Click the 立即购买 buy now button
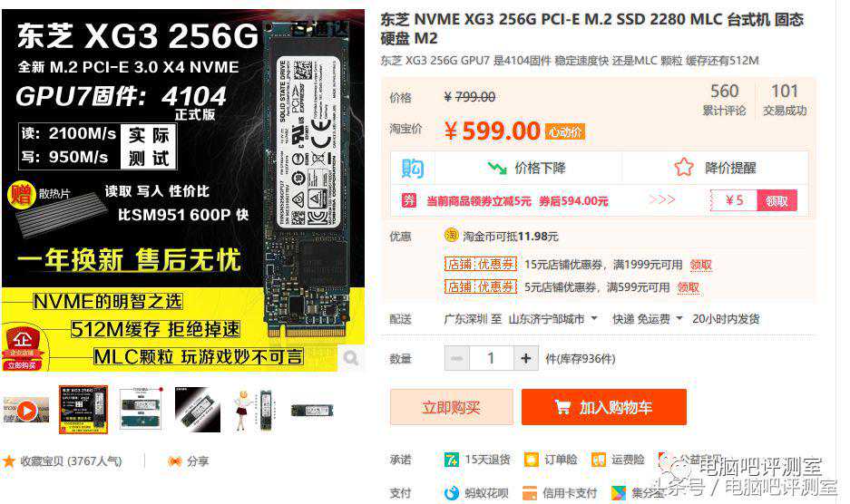This screenshot has width=850, height=504. pyautogui.click(x=452, y=407)
